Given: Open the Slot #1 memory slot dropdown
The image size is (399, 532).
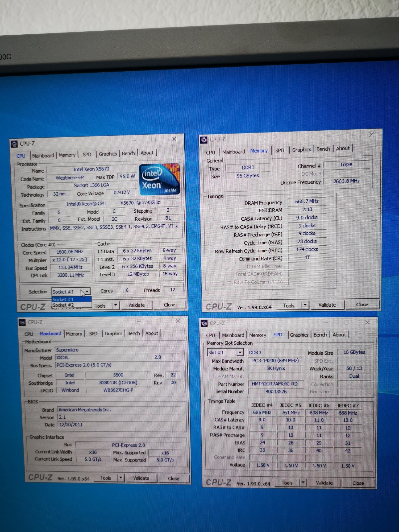Looking at the screenshot, I should point(240,353).
